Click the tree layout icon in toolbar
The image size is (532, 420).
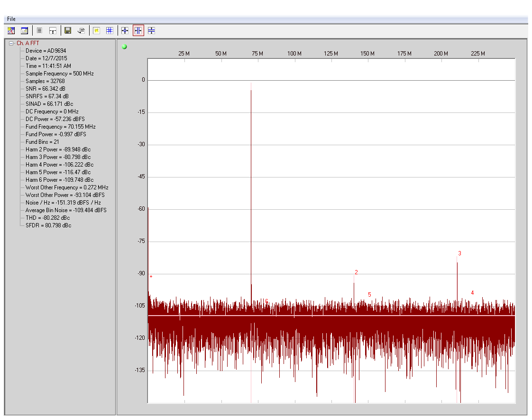pos(53,31)
